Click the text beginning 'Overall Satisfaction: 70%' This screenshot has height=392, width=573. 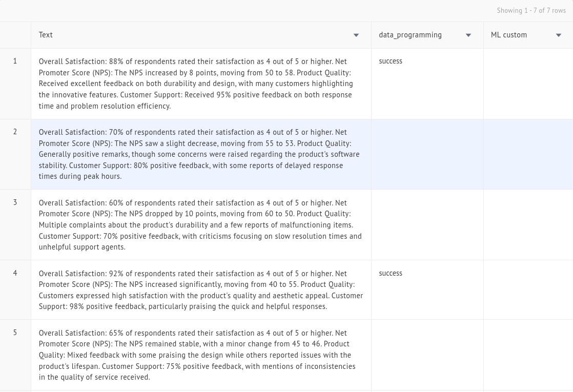[x=199, y=154]
